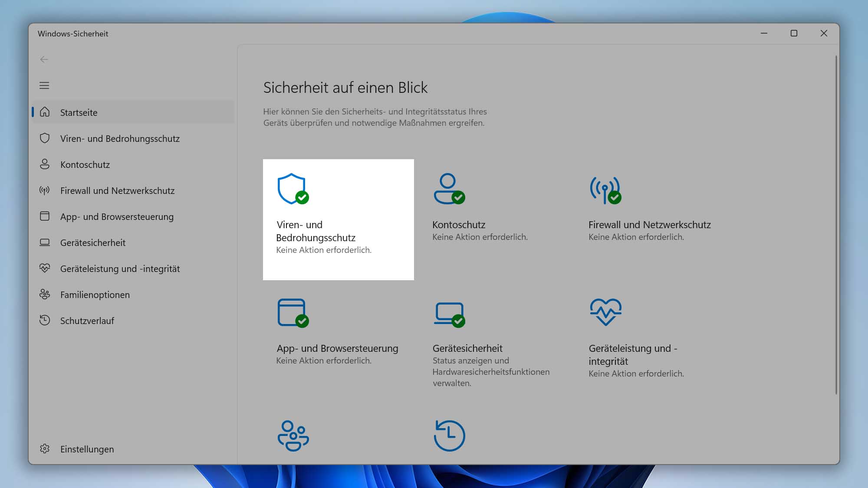
Task: Click 'Keine Aktion erforderlich.' under Geräteleistung und -integrität
Action: [636, 373]
